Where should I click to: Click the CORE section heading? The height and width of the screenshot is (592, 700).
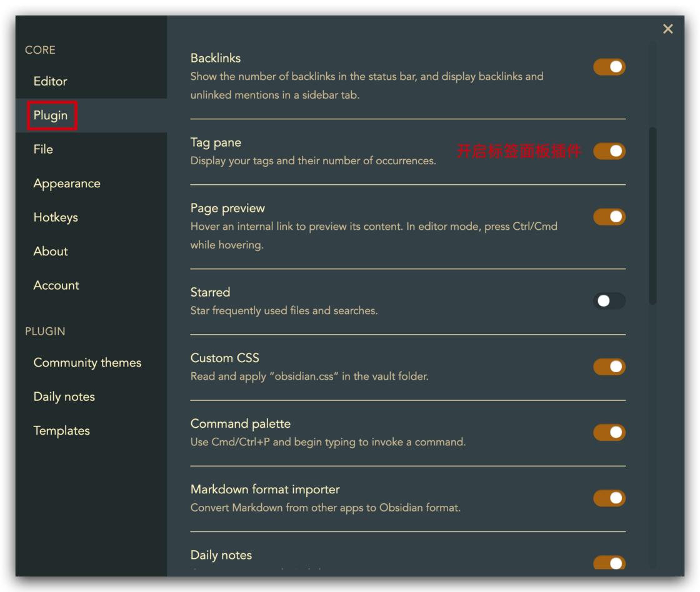click(x=40, y=50)
